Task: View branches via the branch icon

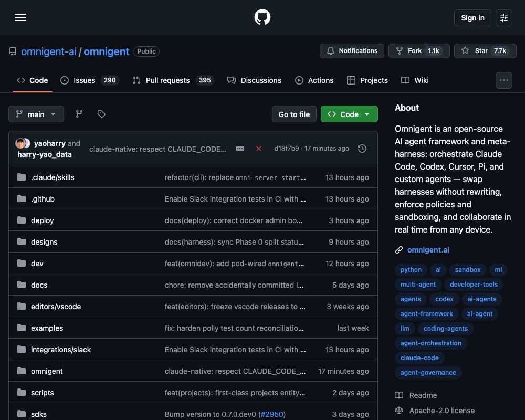Action: [79, 114]
